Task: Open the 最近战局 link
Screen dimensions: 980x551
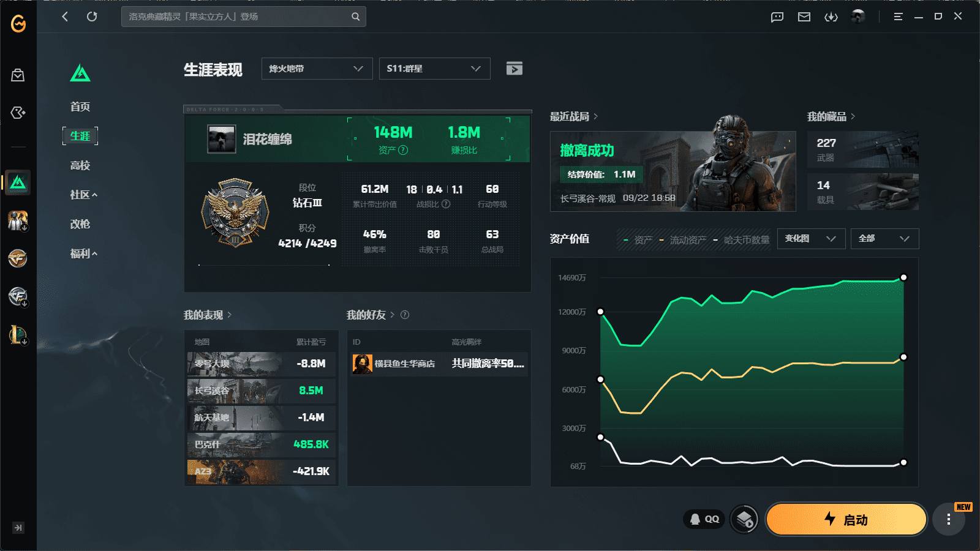Action: coord(574,116)
